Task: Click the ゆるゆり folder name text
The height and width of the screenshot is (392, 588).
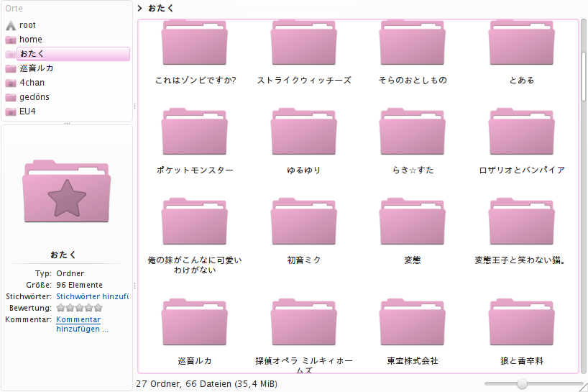Action: pos(304,170)
